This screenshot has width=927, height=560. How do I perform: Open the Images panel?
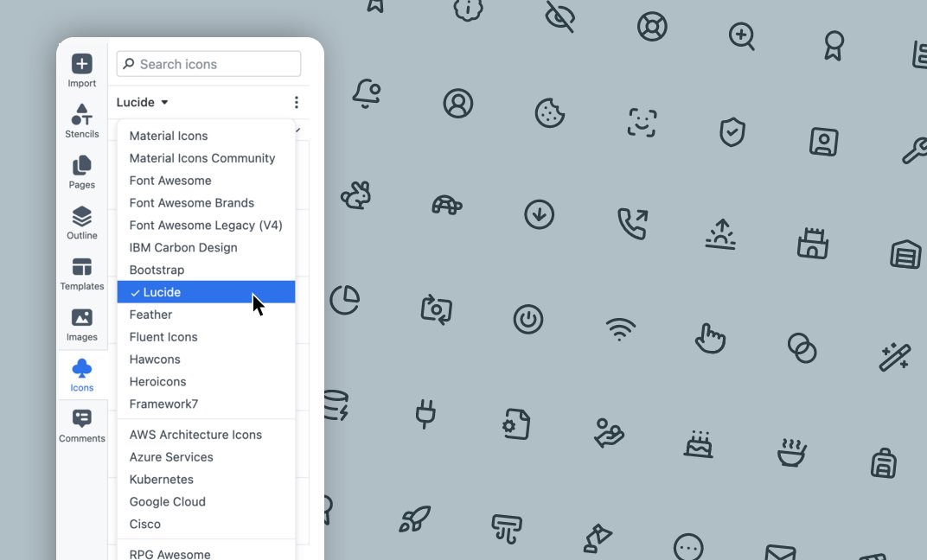click(x=81, y=324)
